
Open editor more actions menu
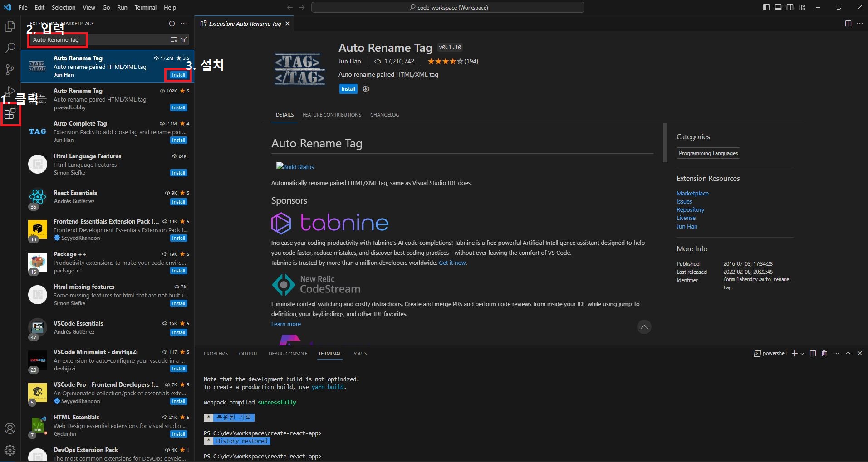pos(860,24)
